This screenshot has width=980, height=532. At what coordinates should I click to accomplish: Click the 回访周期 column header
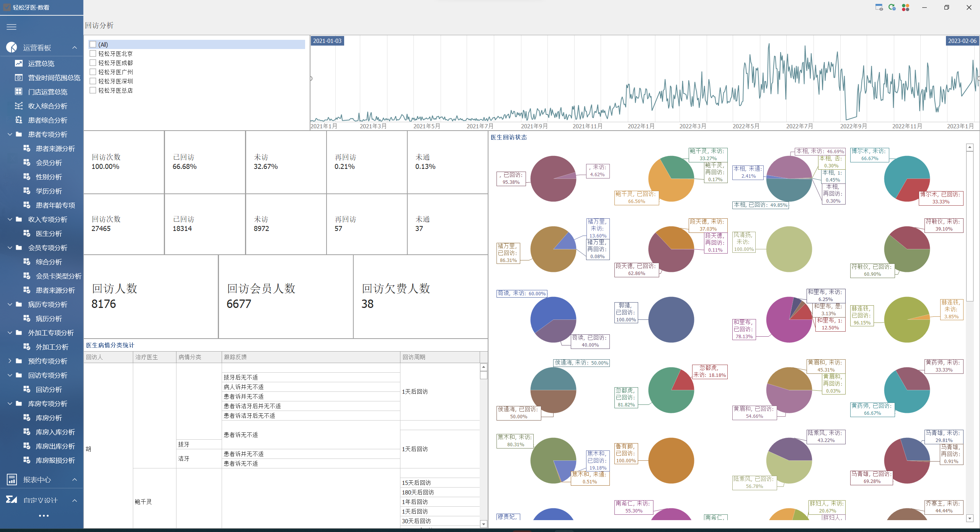tap(440, 357)
